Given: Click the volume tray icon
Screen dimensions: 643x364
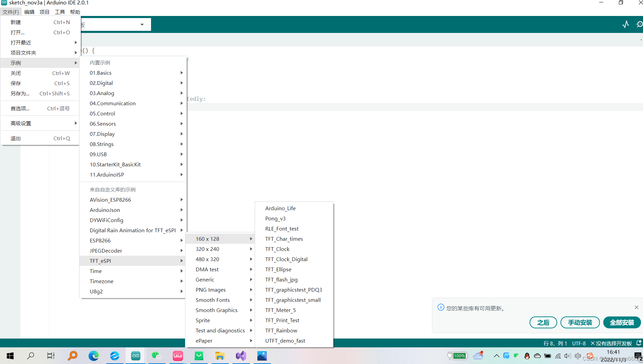Looking at the screenshot, I should coord(568,356).
